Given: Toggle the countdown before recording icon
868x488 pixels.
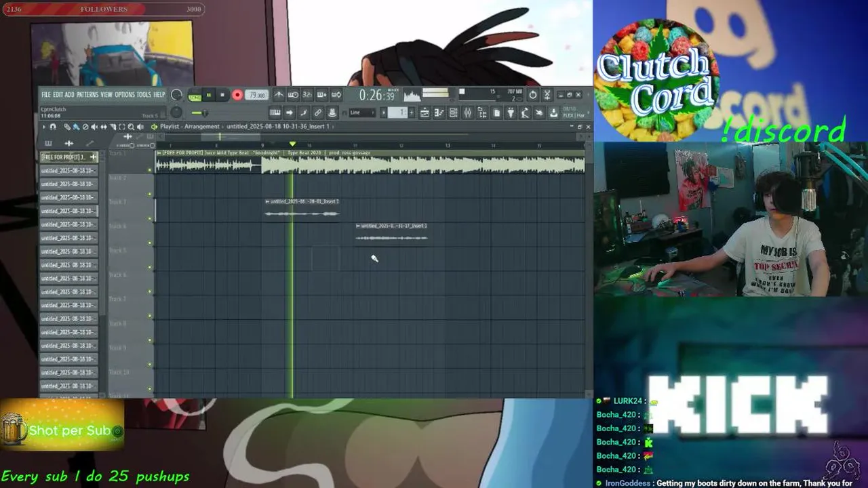Looking at the screenshot, I should coord(307,95).
